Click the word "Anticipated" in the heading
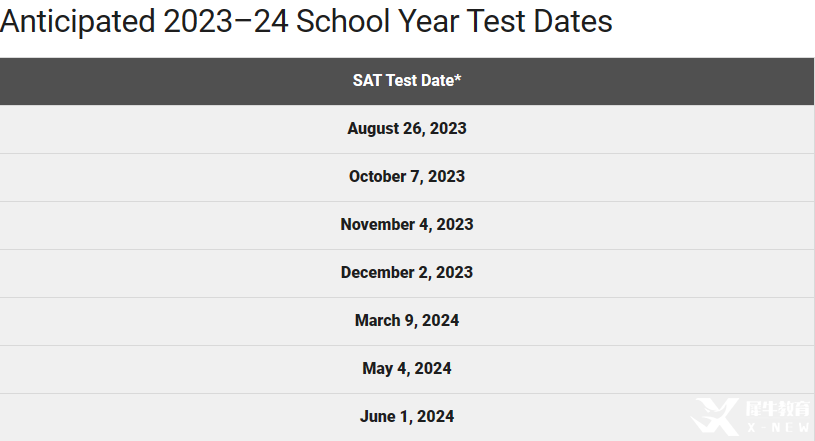The height and width of the screenshot is (441, 815). (x=77, y=22)
